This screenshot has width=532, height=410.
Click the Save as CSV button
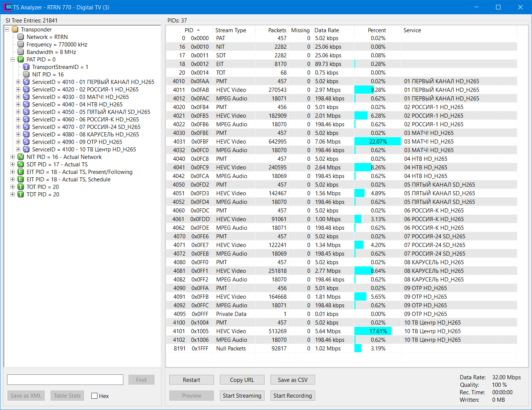[293, 380]
